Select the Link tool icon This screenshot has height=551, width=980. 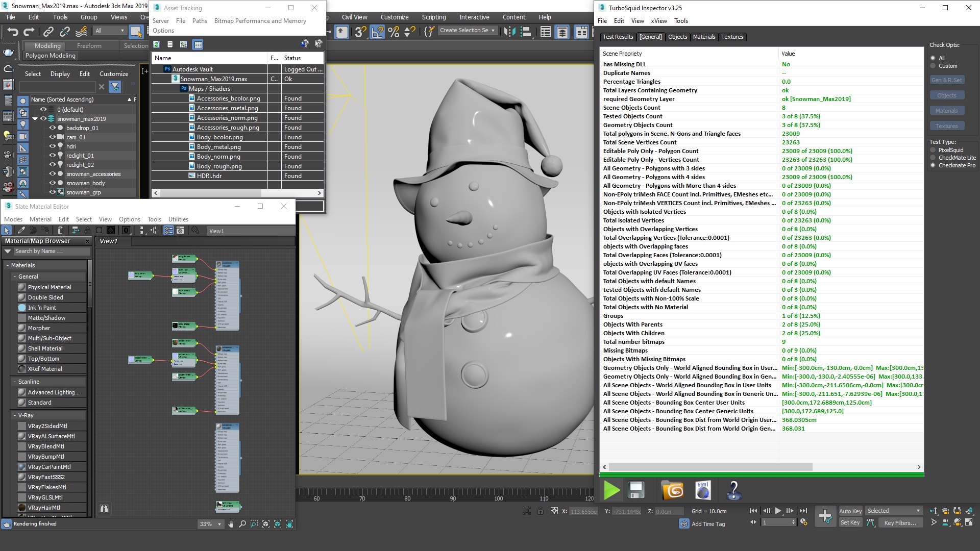pyautogui.click(x=48, y=32)
